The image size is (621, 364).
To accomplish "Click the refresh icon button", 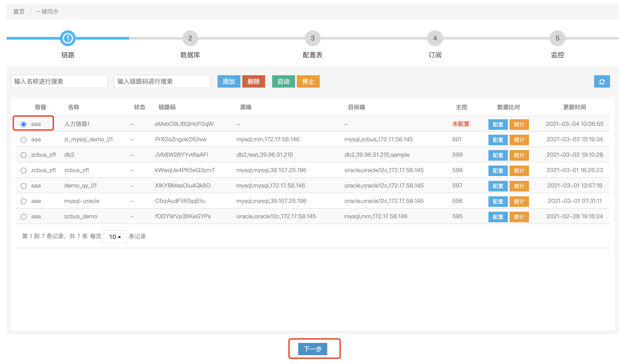I will pyautogui.click(x=602, y=81).
